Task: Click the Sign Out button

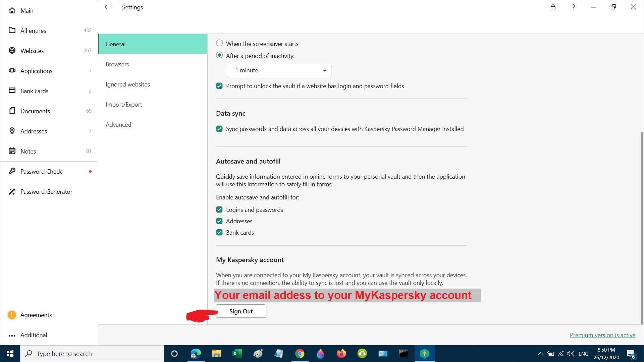Action: coord(241,311)
